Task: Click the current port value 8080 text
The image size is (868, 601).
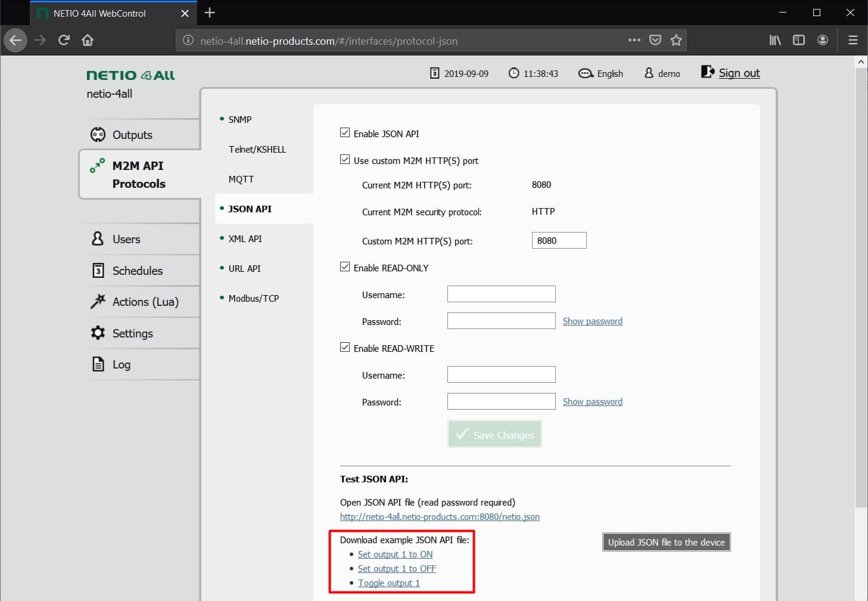Action: [x=542, y=185]
